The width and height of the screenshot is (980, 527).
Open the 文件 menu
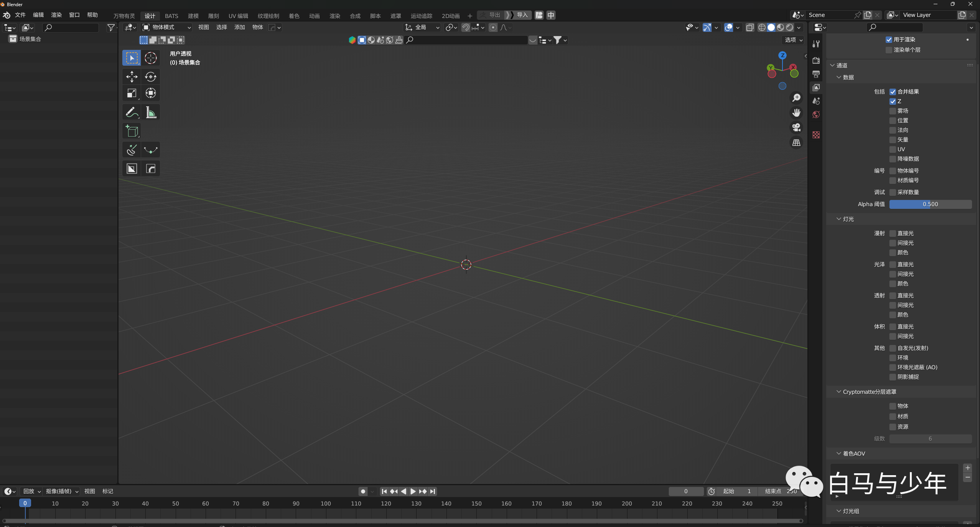pyautogui.click(x=20, y=15)
